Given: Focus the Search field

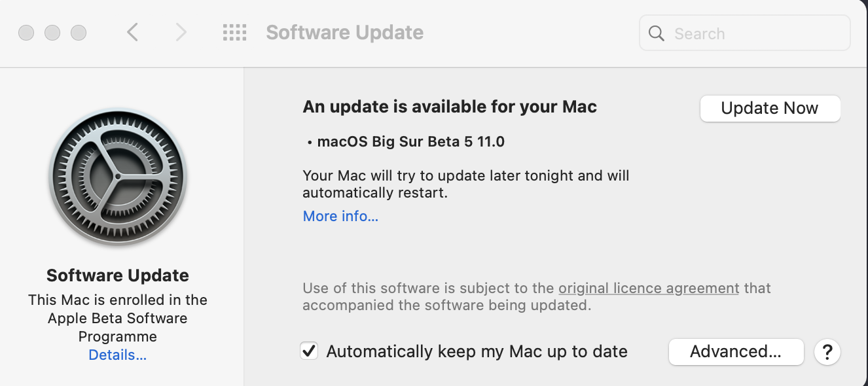Looking at the screenshot, I should click(753, 33).
